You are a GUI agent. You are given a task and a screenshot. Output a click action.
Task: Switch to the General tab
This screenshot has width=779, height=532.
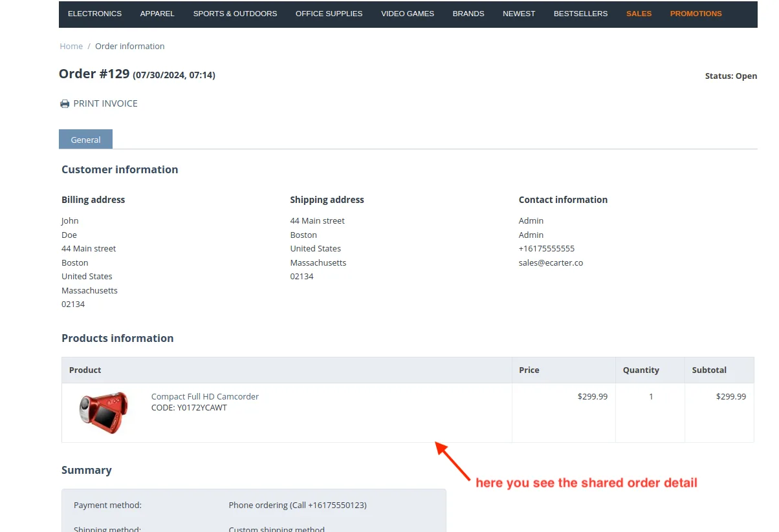click(x=85, y=140)
